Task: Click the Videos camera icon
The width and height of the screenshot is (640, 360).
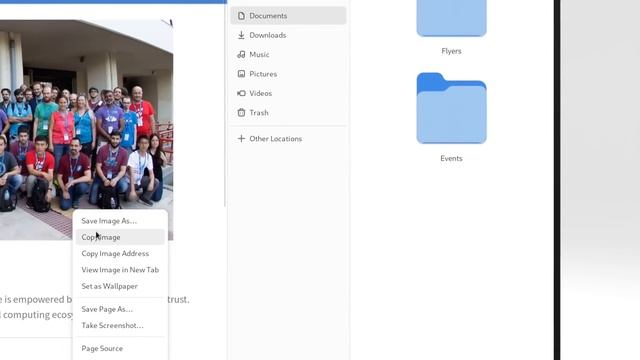Action: [241, 93]
